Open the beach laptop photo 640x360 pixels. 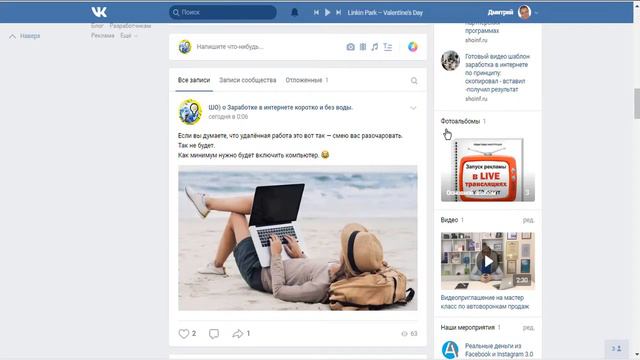point(298,238)
